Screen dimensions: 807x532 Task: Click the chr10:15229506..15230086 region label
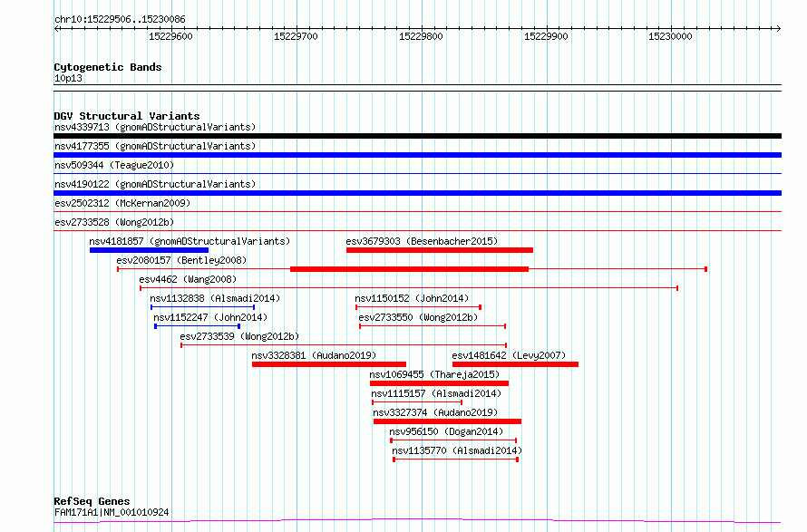pos(120,20)
